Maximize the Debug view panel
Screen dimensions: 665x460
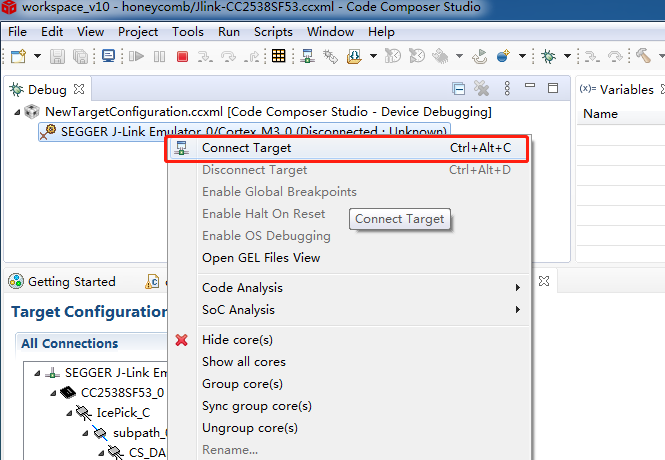pyautogui.click(x=553, y=88)
